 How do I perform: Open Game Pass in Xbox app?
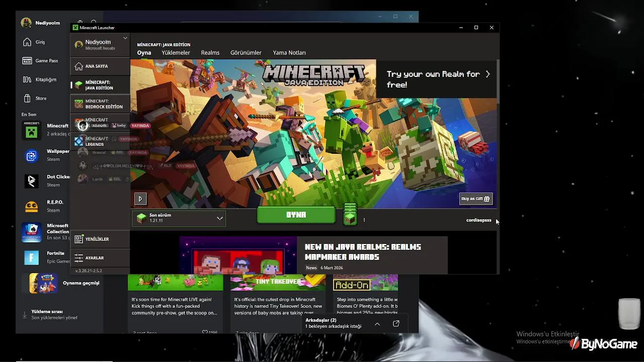[40, 61]
